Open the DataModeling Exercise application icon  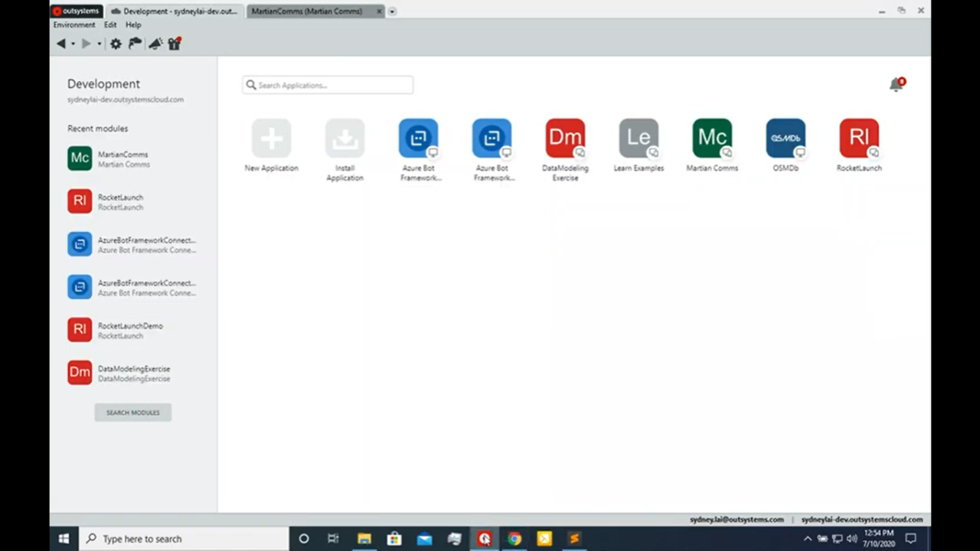click(x=565, y=139)
